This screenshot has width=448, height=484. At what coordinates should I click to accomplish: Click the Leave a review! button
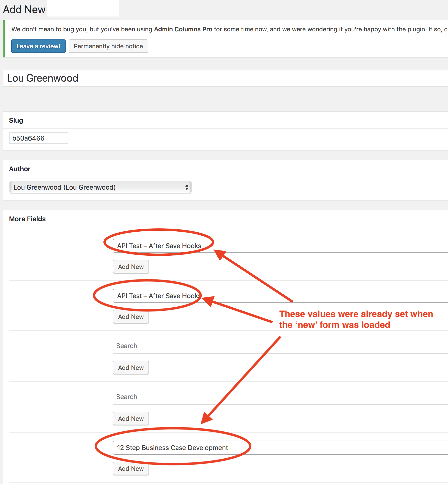(38, 46)
